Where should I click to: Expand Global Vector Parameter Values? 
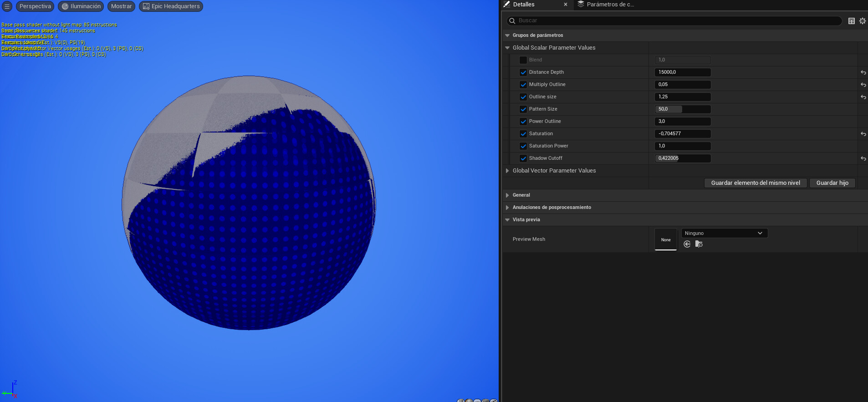tap(507, 171)
